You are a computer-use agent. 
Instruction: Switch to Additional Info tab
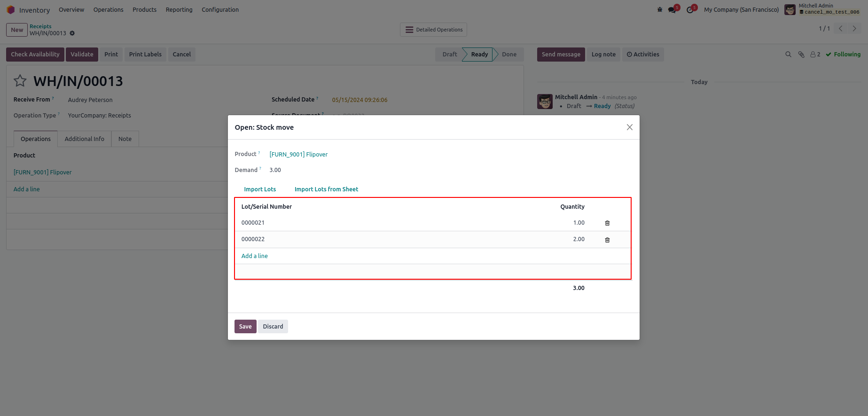[x=85, y=139]
